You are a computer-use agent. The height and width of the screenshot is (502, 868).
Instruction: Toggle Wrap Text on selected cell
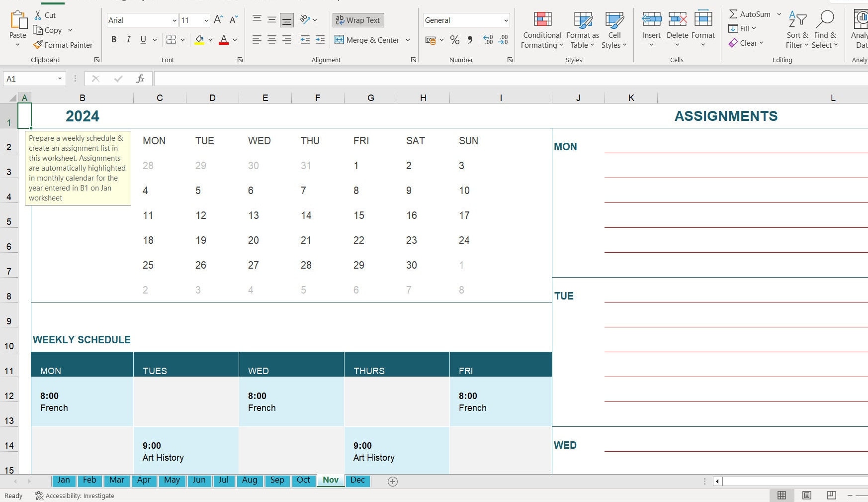click(x=358, y=20)
